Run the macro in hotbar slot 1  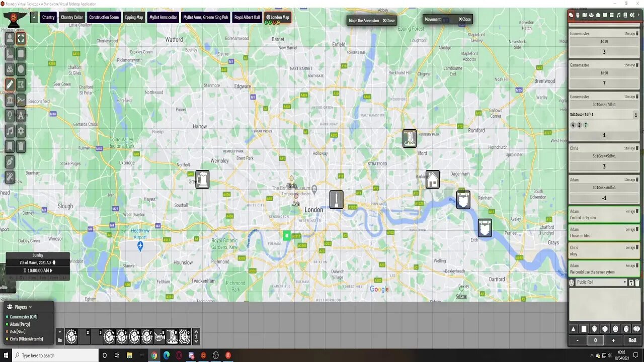tap(71, 336)
